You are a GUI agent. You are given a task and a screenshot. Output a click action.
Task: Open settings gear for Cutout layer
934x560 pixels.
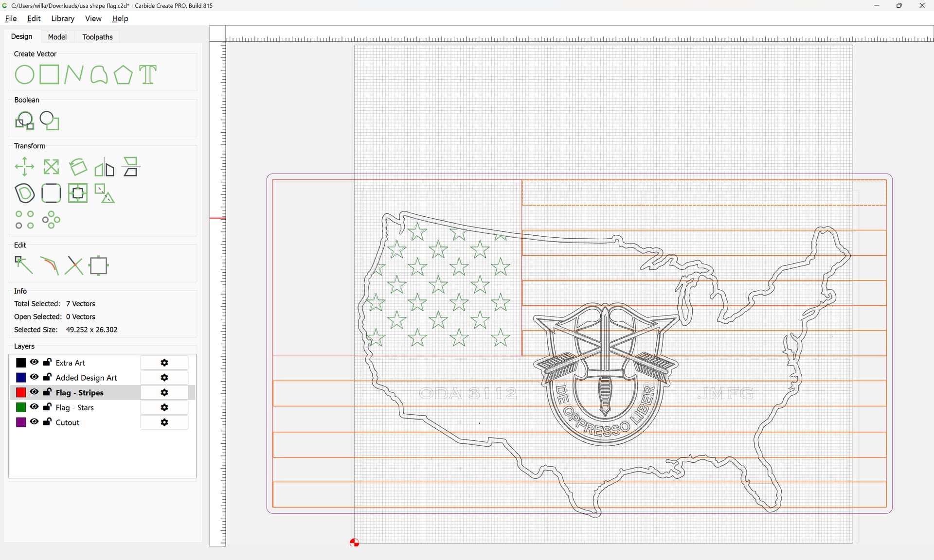point(164,422)
